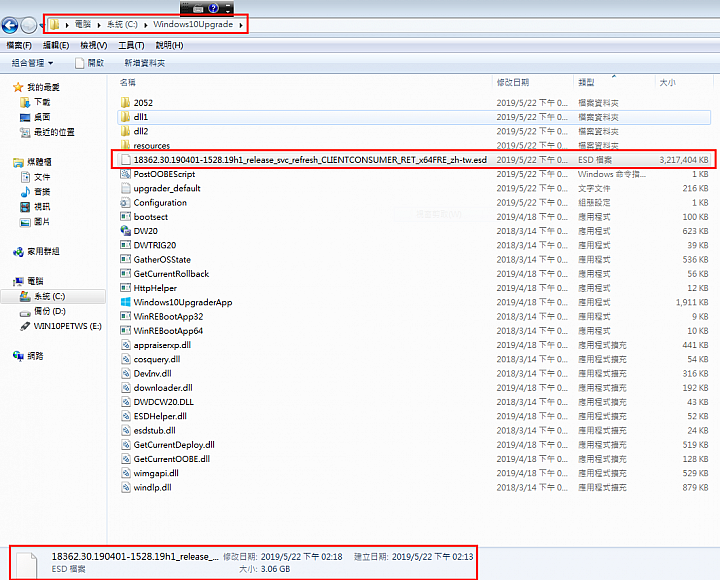Click the Videos library icon in the sidebar

[x=25, y=207]
